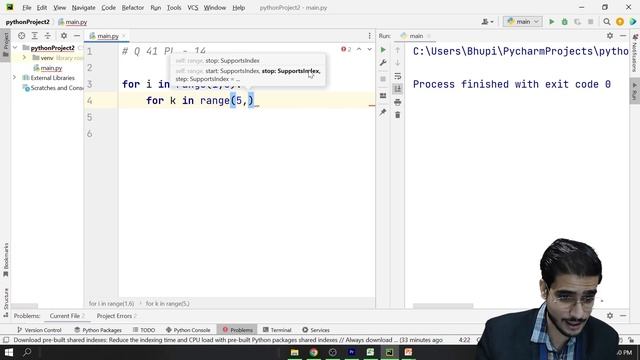
Task: Open the Edit menu
Action: click(x=42, y=7)
